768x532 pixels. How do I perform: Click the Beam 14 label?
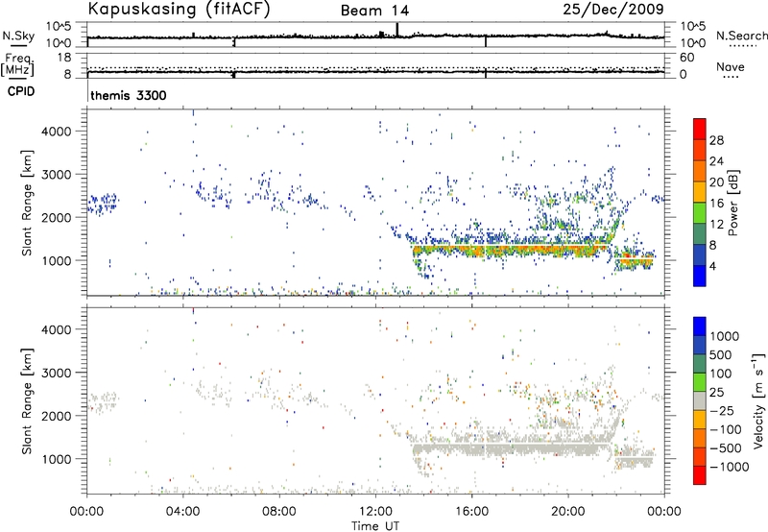374,11
